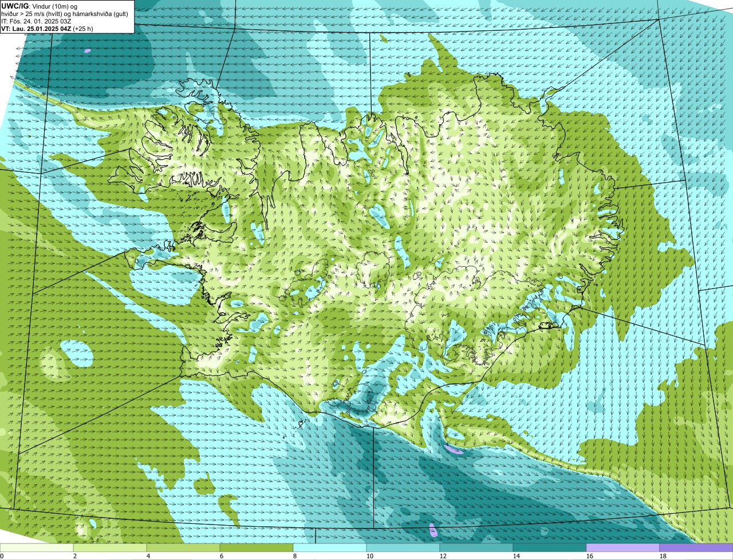Click the purple wind patch off the south coast

click(454, 449)
